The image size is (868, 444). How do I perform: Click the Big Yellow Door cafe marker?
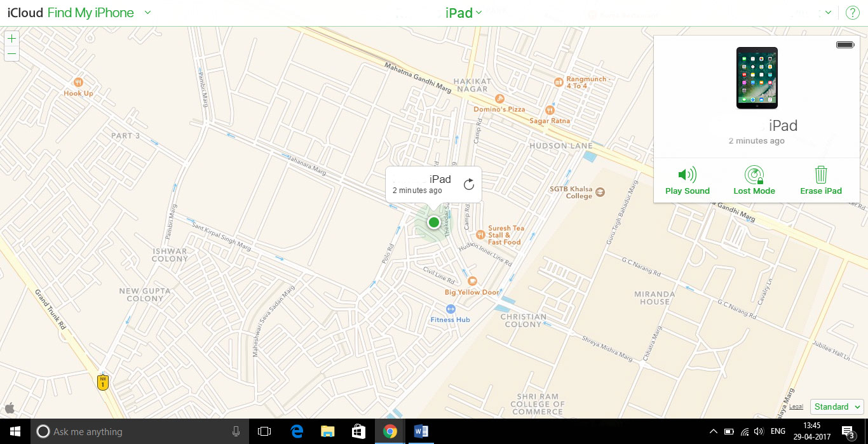pos(472,281)
